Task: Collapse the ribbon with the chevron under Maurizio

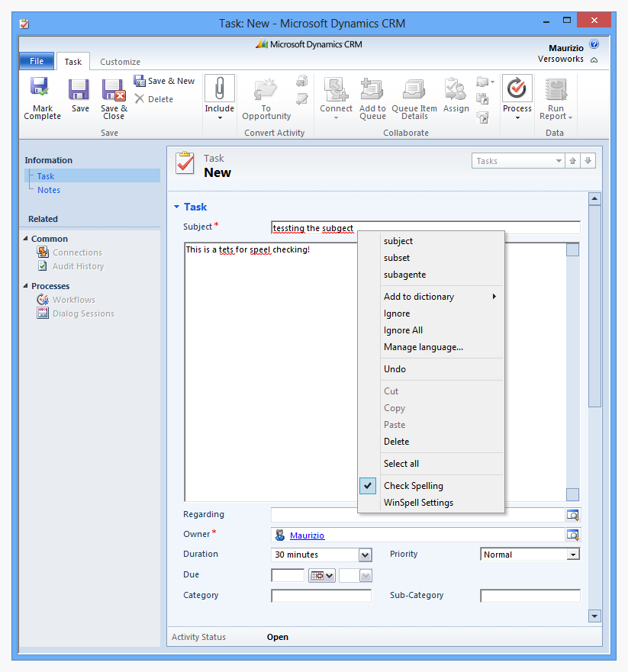Action: tap(594, 59)
